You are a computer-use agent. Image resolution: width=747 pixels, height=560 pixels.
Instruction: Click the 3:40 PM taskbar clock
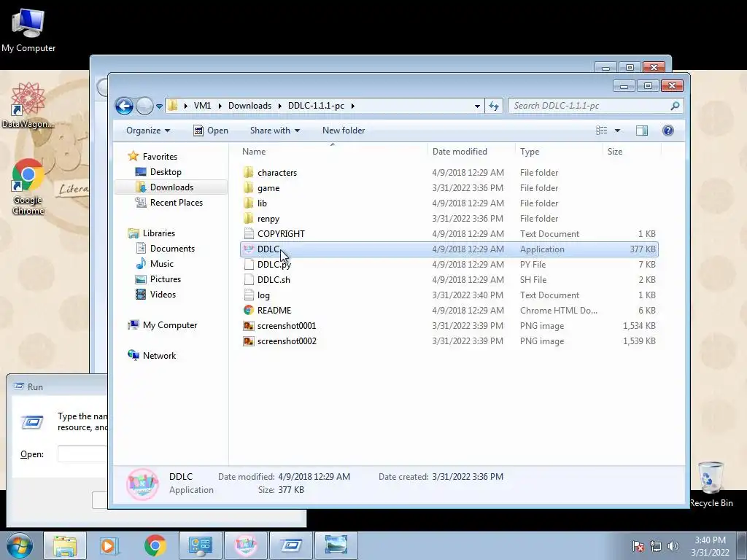(710, 546)
